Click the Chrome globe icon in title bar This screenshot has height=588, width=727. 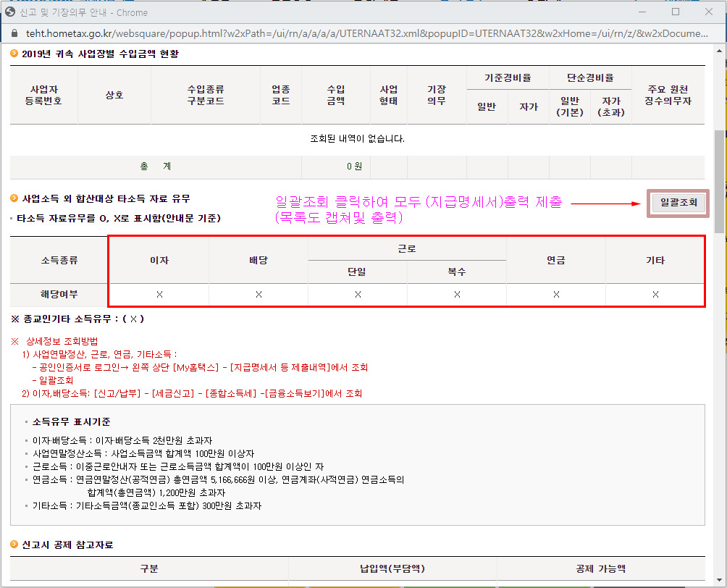point(10,12)
